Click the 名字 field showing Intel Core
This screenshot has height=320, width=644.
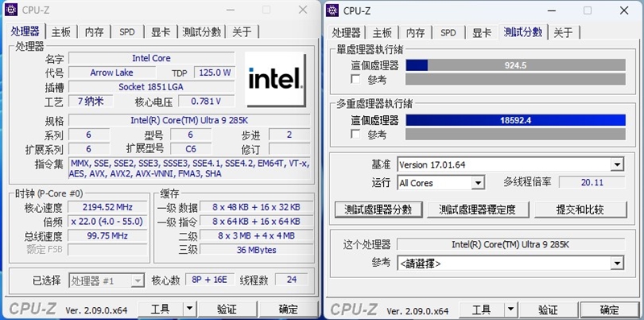pos(151,58)
